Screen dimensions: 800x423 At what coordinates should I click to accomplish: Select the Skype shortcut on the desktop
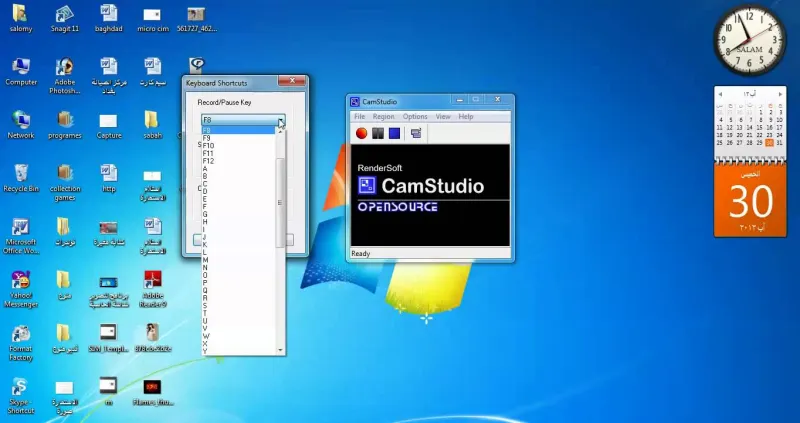point(20,388)
